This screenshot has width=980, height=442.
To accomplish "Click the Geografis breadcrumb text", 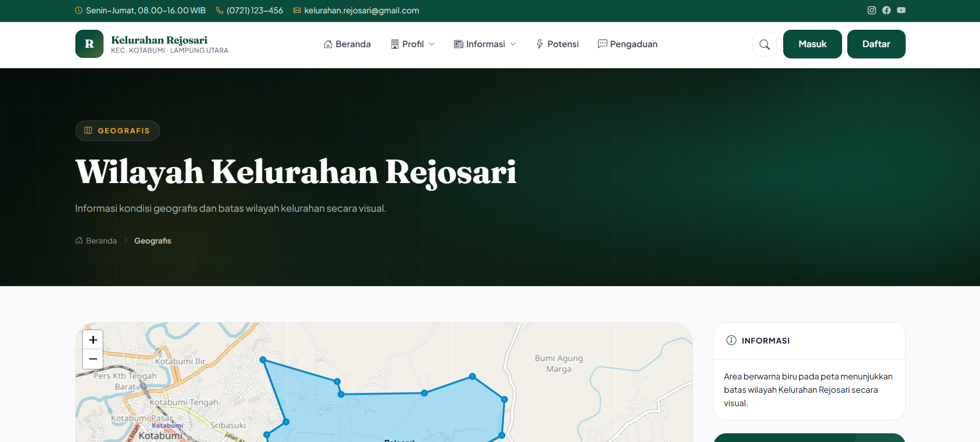I will pos(153,240).
